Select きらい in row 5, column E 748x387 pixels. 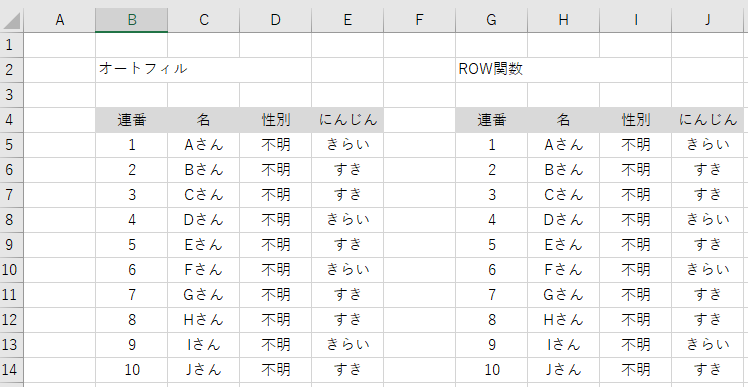tap(348, 145)
